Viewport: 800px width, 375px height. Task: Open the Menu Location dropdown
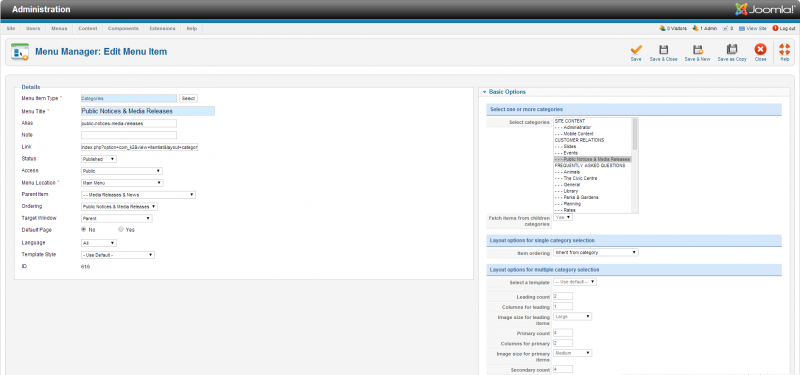point(122,183)
